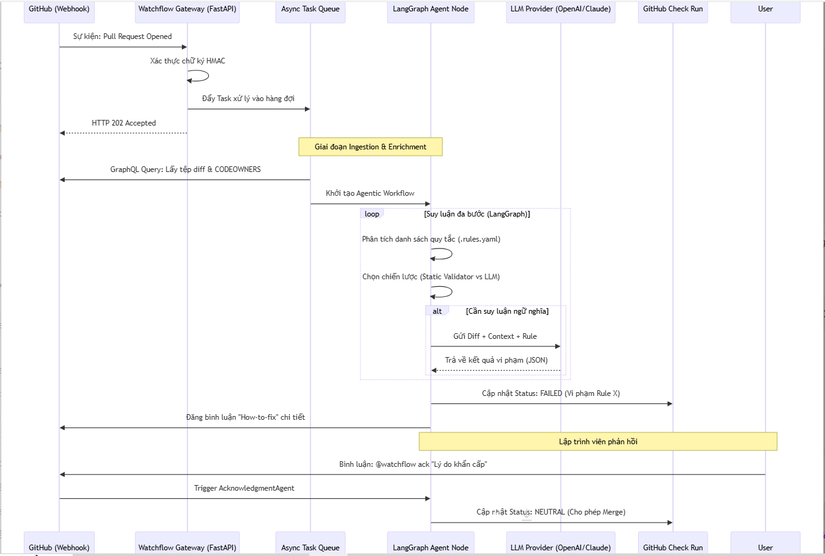Select the top LangGraph Agent Node participant box
The width and height of the screenshot is (825, 556).
430,11
